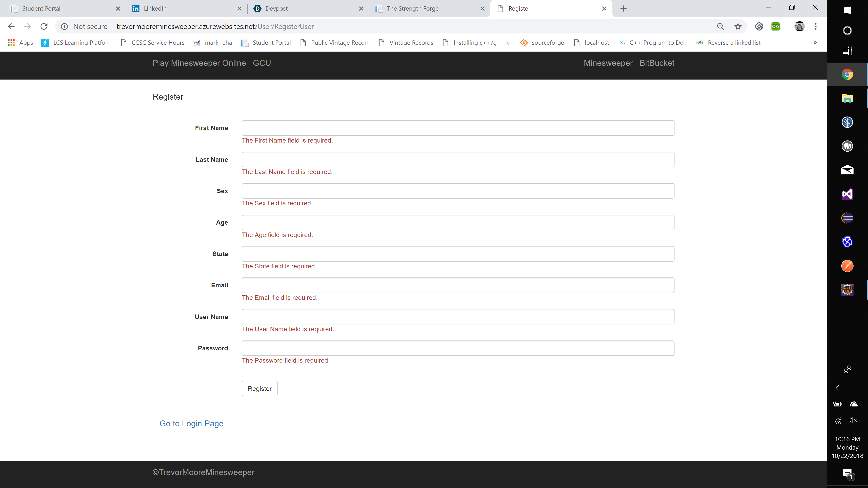Click into the First Name field
This screenshot has height=488, width=868.
point(458,128)
